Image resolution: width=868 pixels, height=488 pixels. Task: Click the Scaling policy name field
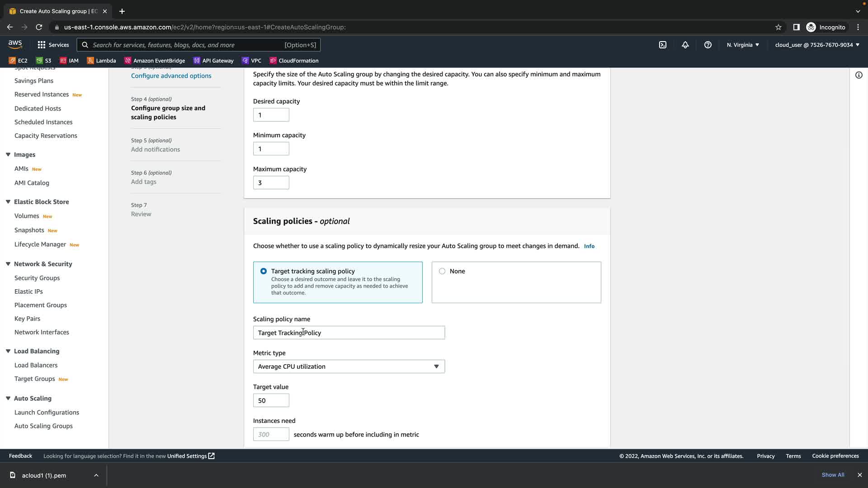pos(349,333)
